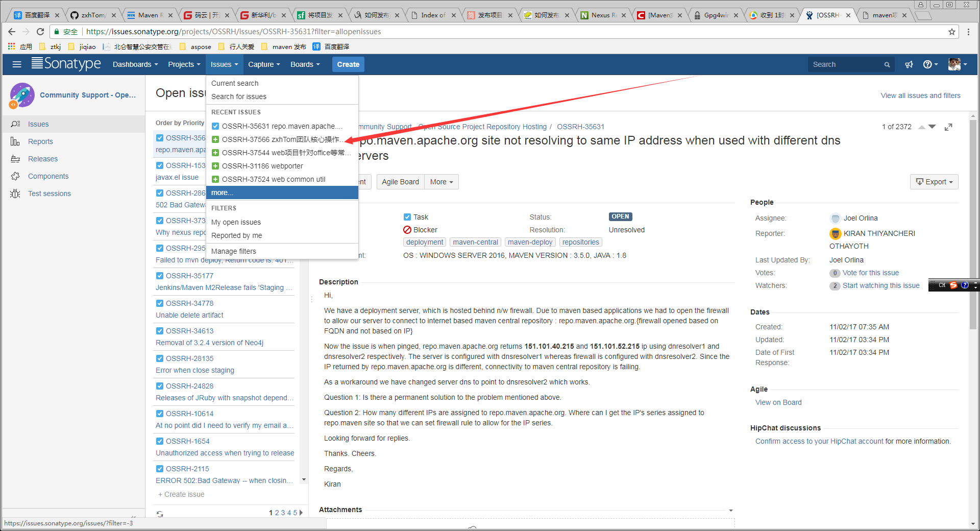Screen dimensions: 980x531
Task: Open the feedback megaphone icon
Action: pos(909,64)
